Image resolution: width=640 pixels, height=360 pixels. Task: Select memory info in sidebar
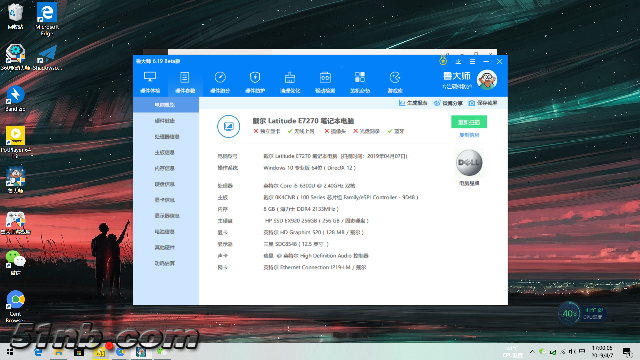[166, 168]
